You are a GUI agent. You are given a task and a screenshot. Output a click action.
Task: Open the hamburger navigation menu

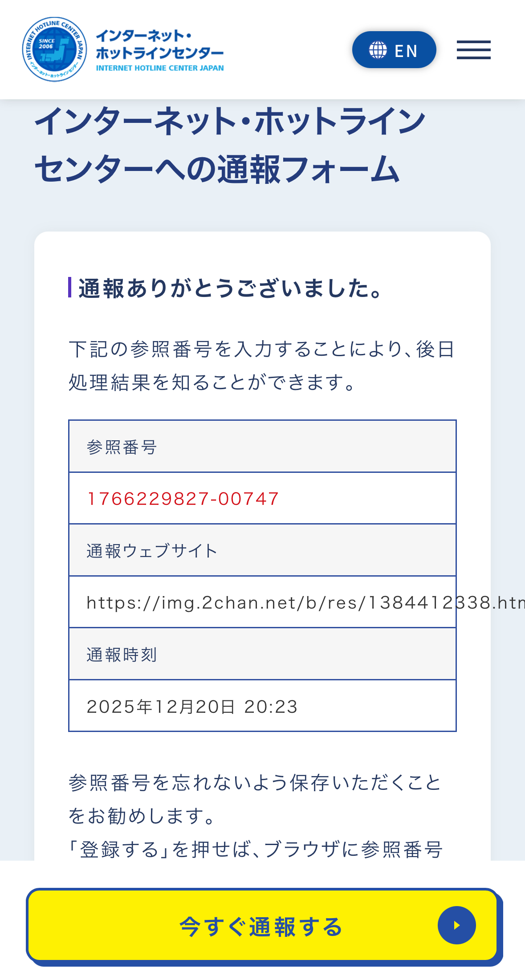[x=473, y=50]
